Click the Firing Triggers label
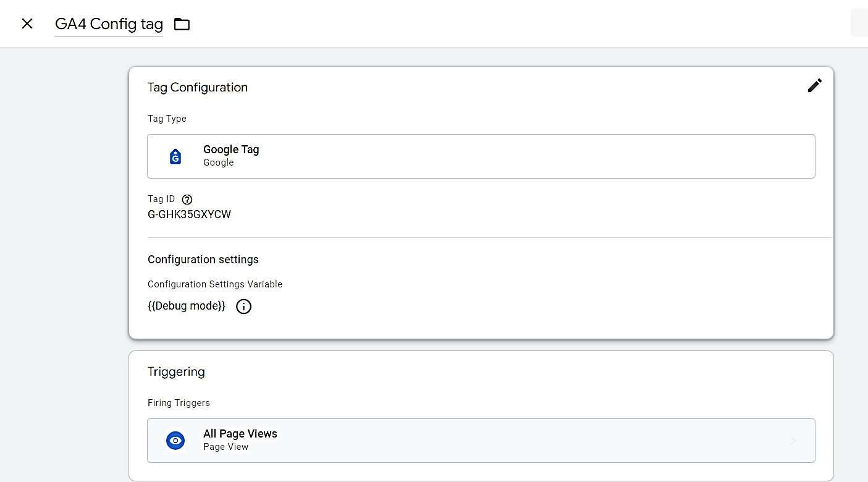Screen dimensions: 868x482 [x=179, y=403]
